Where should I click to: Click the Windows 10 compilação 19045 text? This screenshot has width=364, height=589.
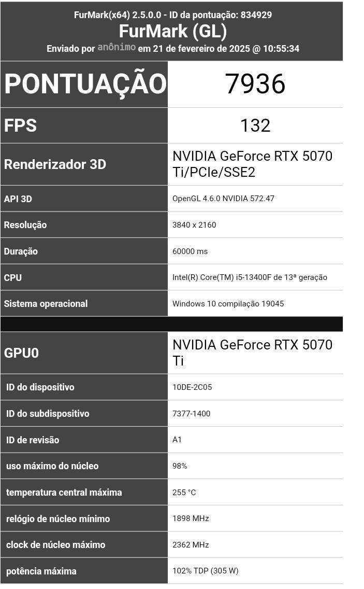[x=228, y=304]
